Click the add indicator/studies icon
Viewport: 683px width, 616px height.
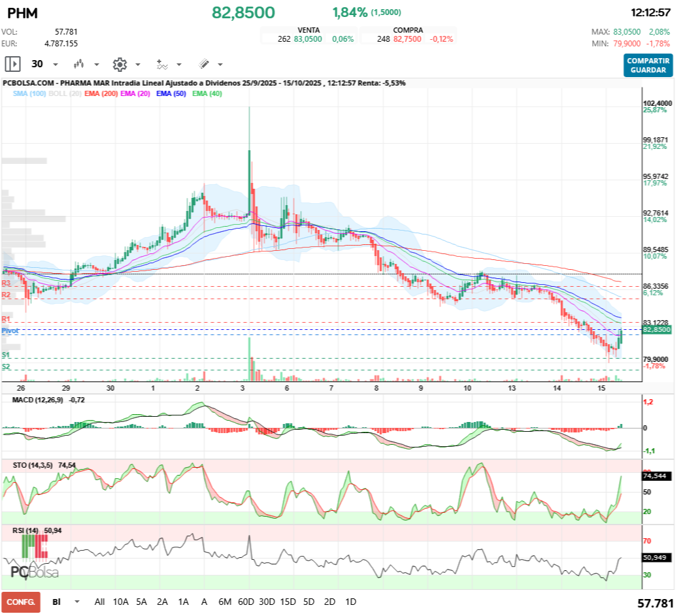(161, 64)
